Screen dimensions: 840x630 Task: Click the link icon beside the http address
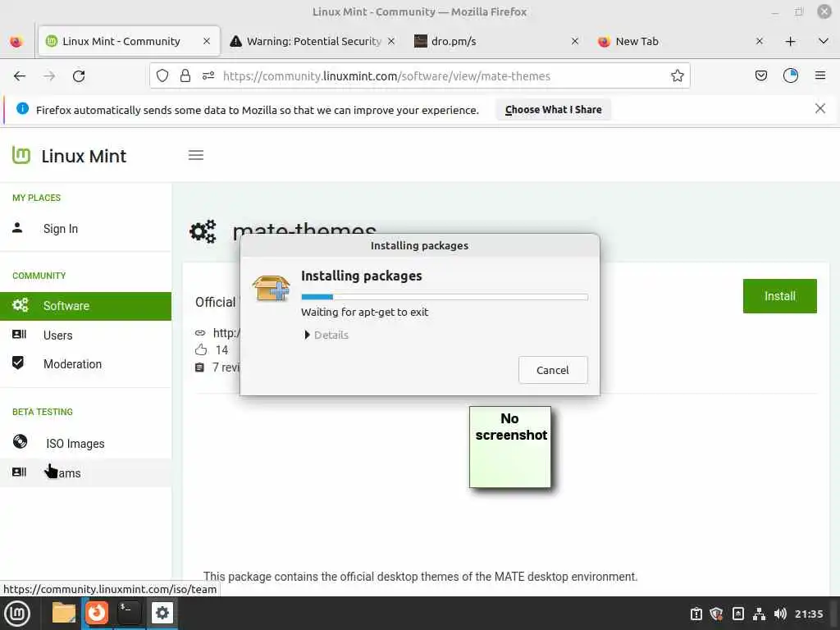click(x=200, y=333)
